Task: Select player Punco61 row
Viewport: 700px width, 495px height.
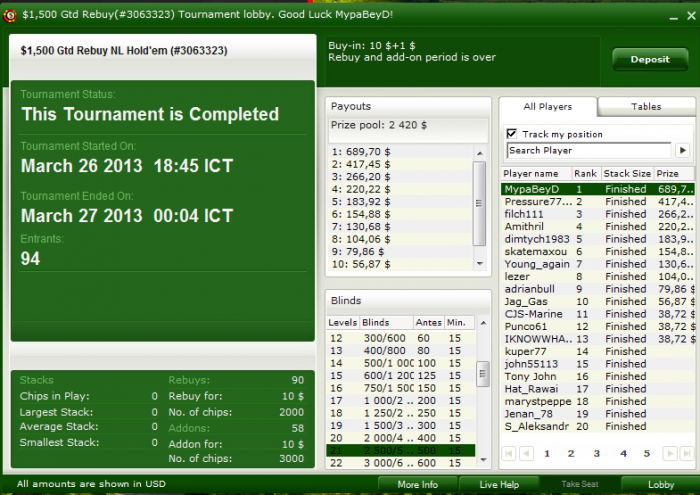Action: pyautogui.click(x=598, y=327)
